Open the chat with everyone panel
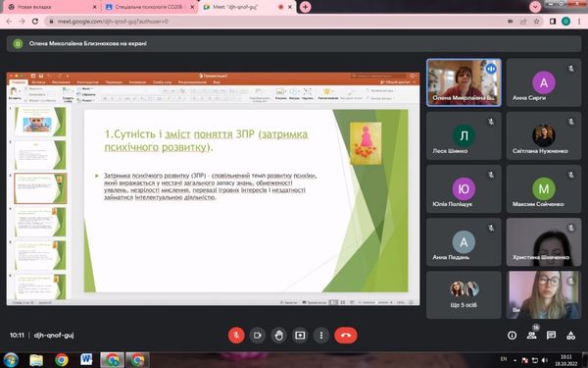588x368 pixels. 551,336
